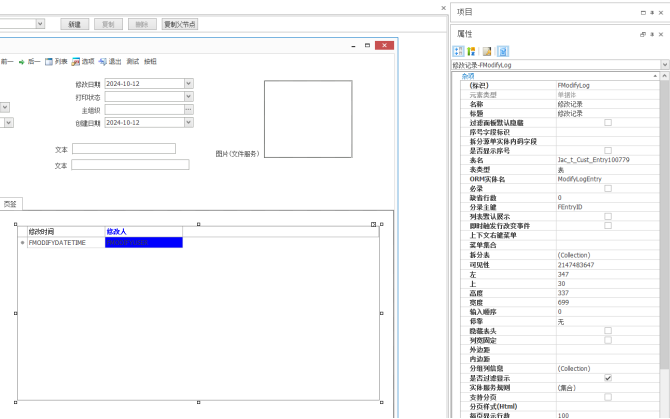This screenshot has width=670, height=419.
Task: Open the 修改日期 date dropdown
Action: 188,84
